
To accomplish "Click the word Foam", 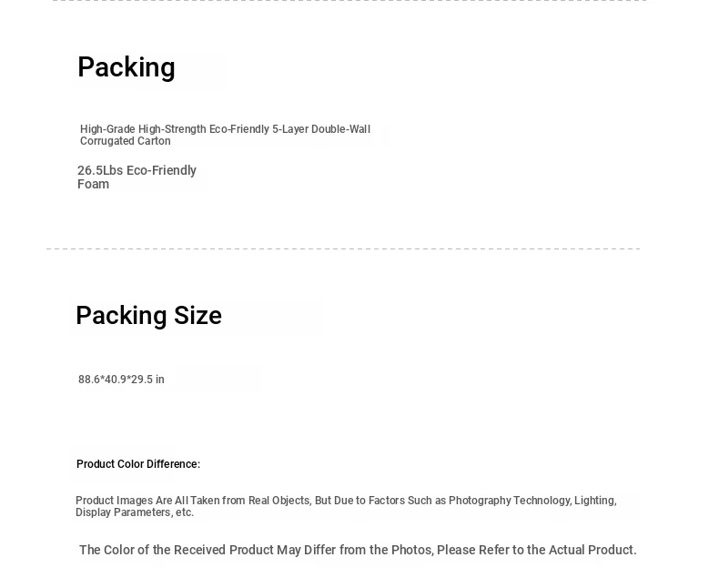I will [x=93, y=185].
